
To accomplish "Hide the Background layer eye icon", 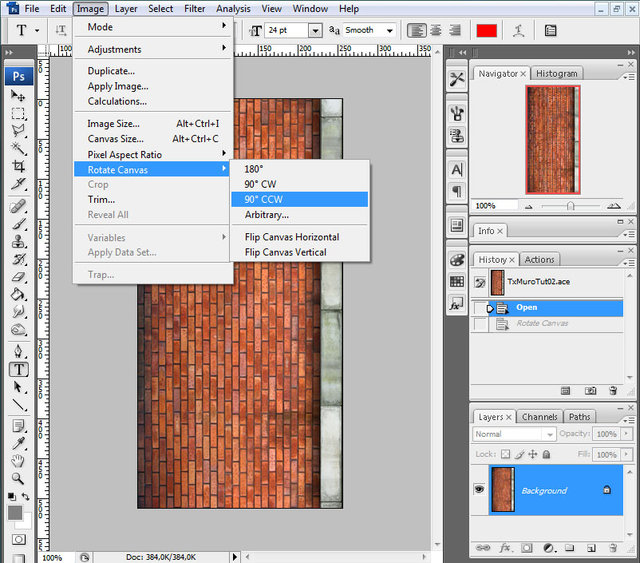I will click(480, 490).
